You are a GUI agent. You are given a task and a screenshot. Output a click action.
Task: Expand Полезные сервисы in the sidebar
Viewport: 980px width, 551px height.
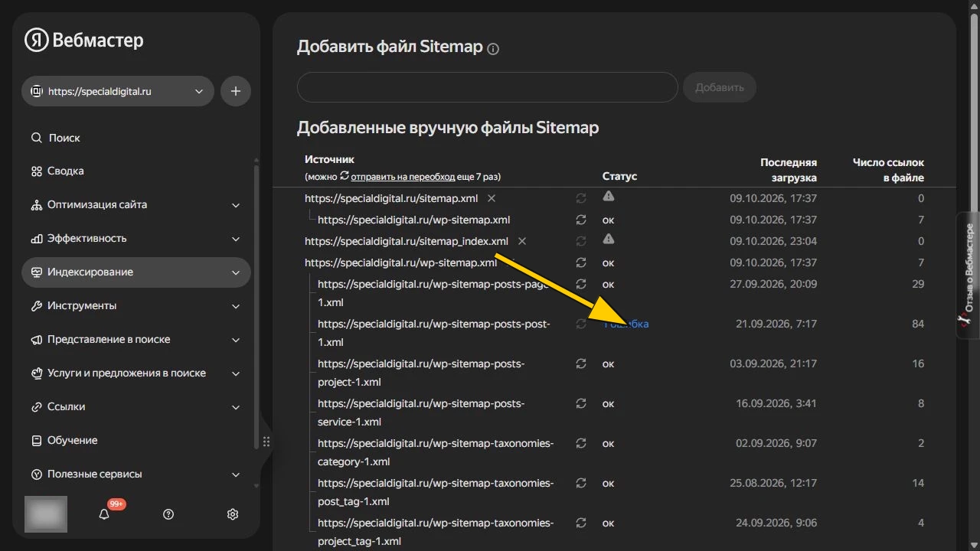[136, 474]
